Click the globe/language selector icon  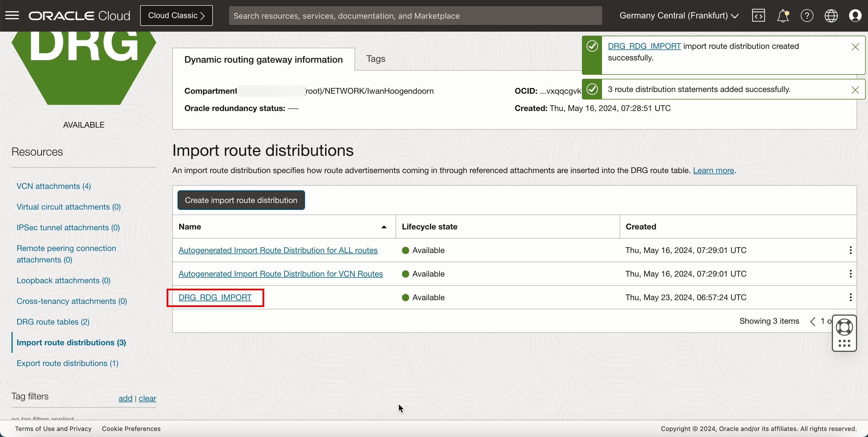coord(831,16)
